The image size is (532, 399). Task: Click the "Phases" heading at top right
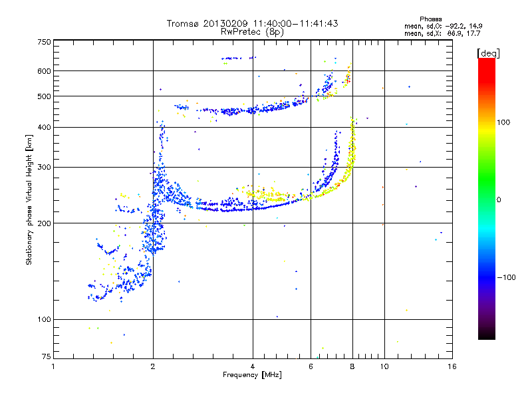[x=430, y=19]
